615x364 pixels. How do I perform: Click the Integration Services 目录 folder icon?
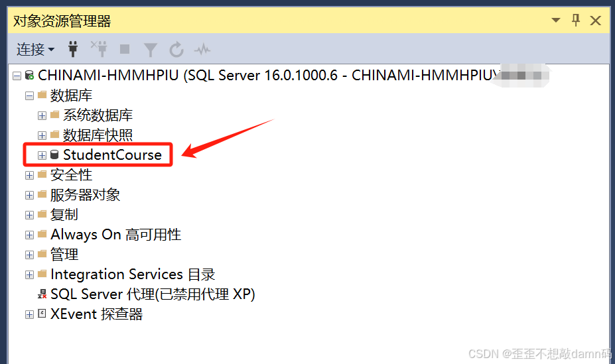pos(42,274)
